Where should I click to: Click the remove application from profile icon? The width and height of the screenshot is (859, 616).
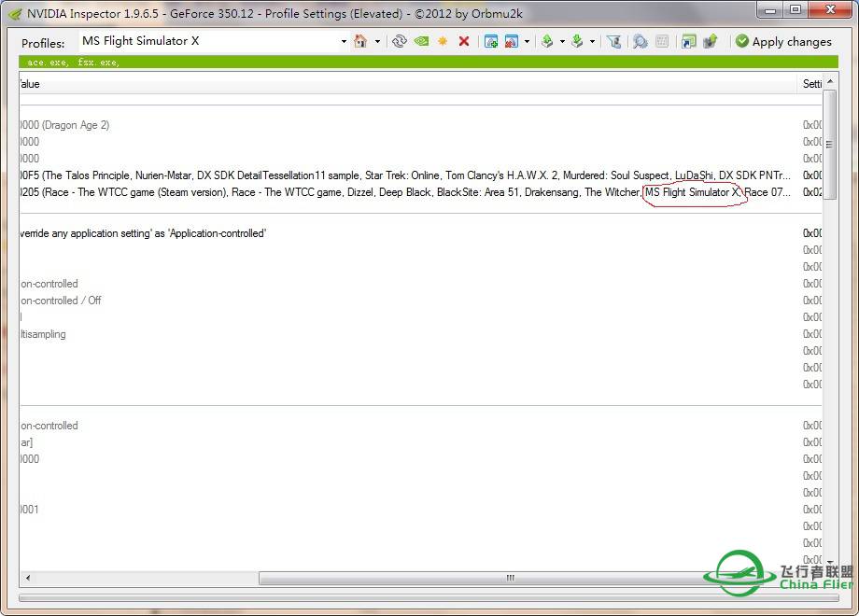click(511, 41)
